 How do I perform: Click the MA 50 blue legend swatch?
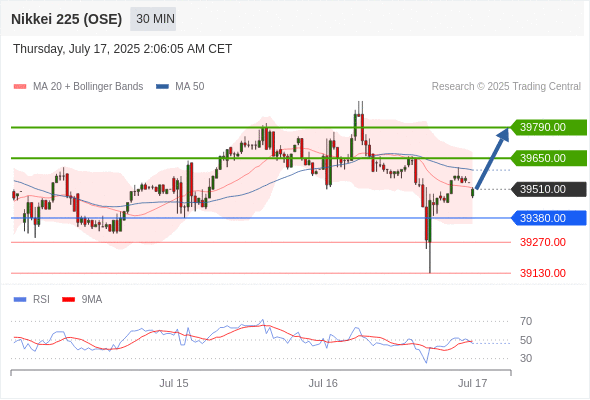coord(162,87)
